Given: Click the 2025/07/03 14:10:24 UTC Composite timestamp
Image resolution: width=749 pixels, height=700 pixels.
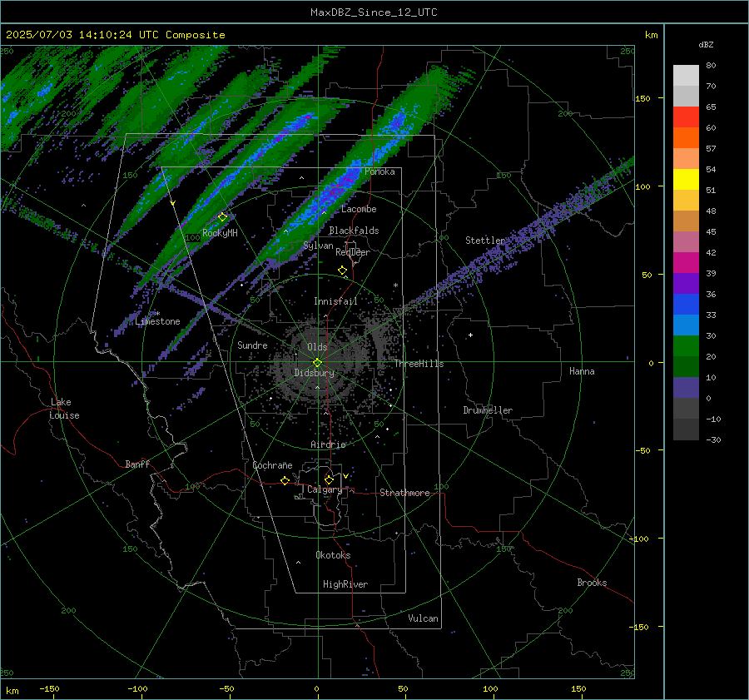Looking at the screenshot, I should tap(115, 35).
